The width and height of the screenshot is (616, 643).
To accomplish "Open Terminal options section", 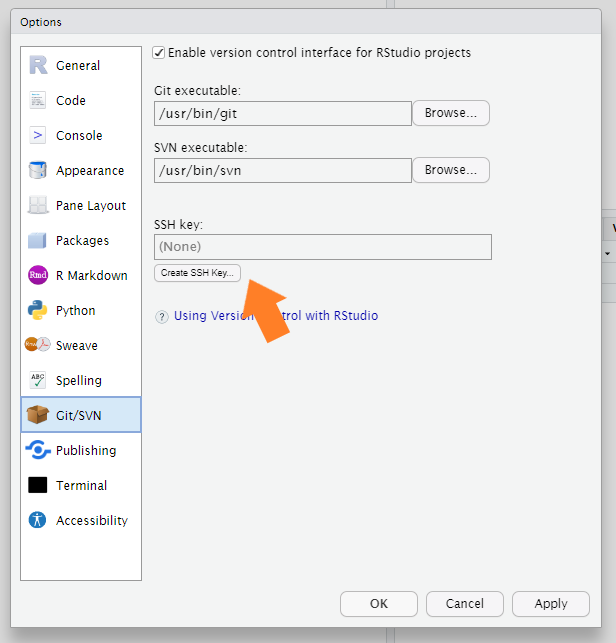I will click(x=81, y=485).
